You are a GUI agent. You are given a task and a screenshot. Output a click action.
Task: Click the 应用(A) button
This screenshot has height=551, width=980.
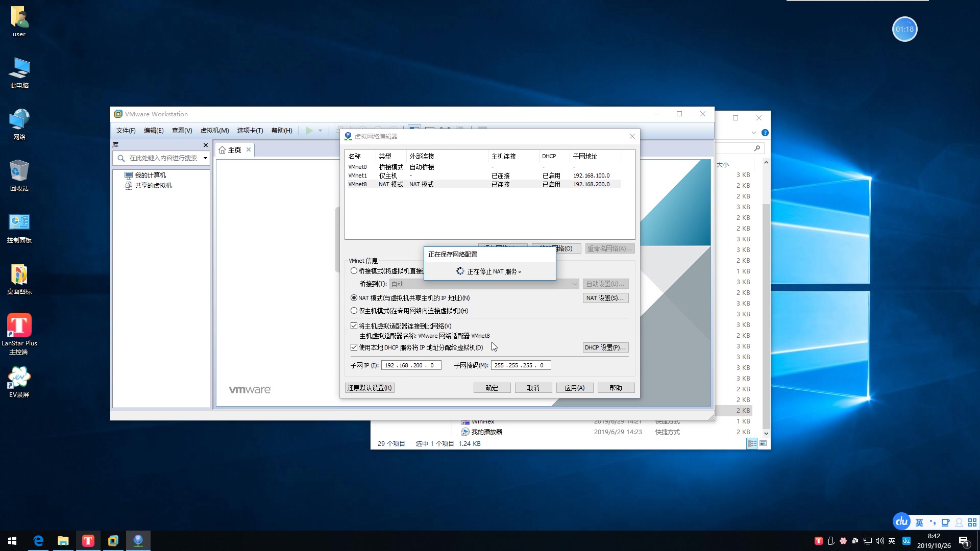[575, 388]
